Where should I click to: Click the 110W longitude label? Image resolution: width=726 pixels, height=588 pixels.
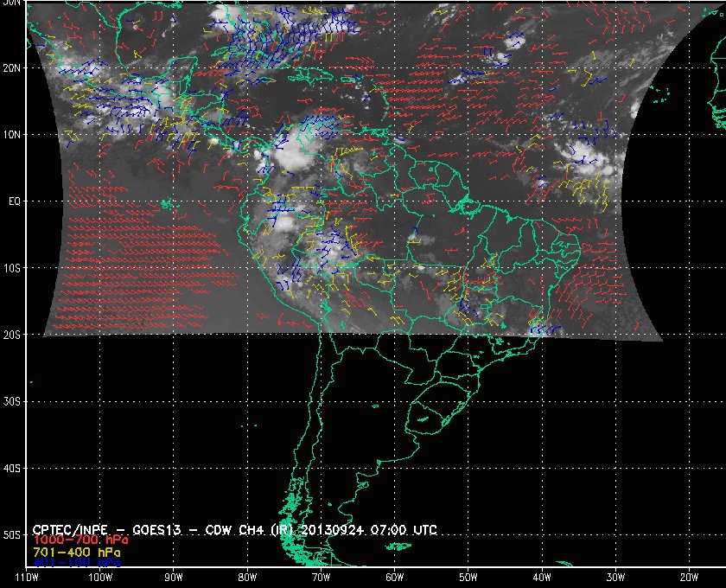coord(27,578)
